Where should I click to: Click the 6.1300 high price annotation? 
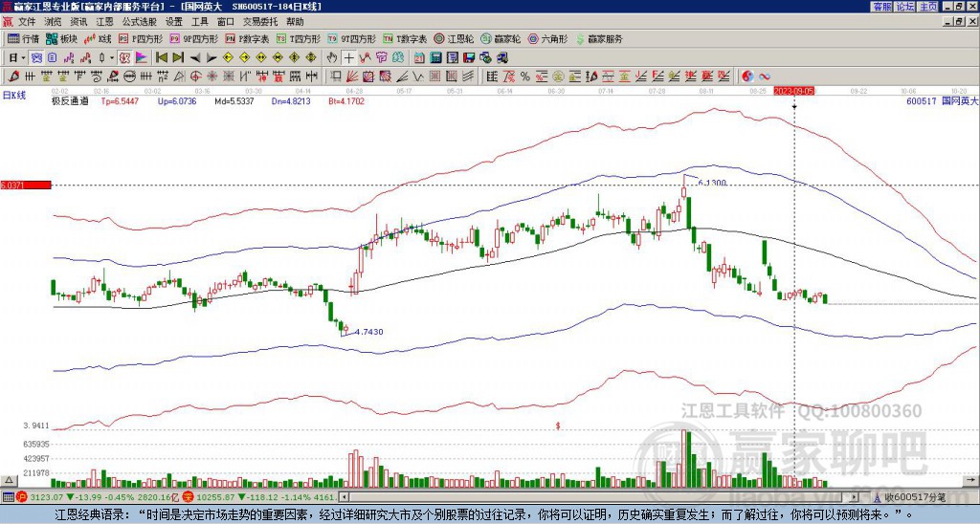[712, 183]
